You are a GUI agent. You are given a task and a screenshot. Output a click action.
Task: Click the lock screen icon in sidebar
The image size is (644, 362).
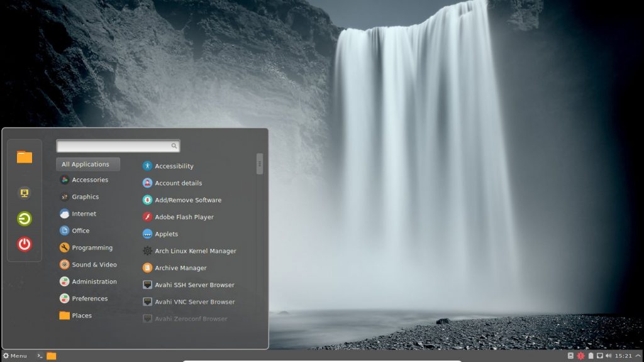[25, 193]
